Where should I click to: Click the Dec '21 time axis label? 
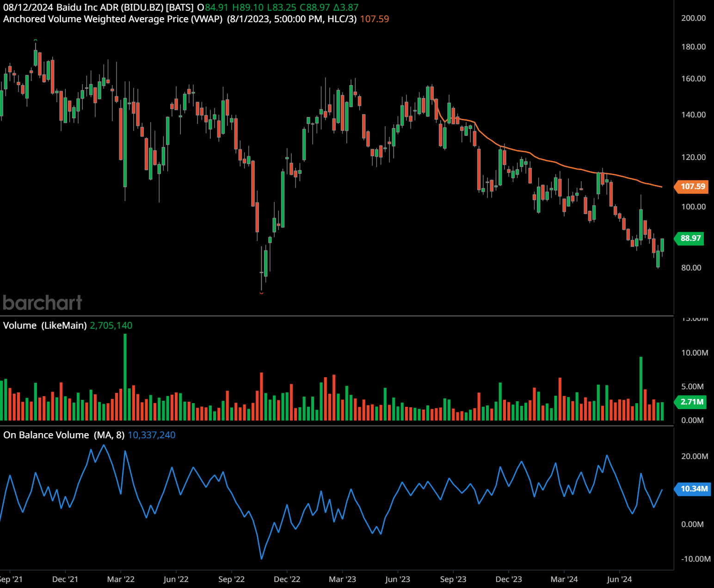pyautogui.click(x=65, y=579)
